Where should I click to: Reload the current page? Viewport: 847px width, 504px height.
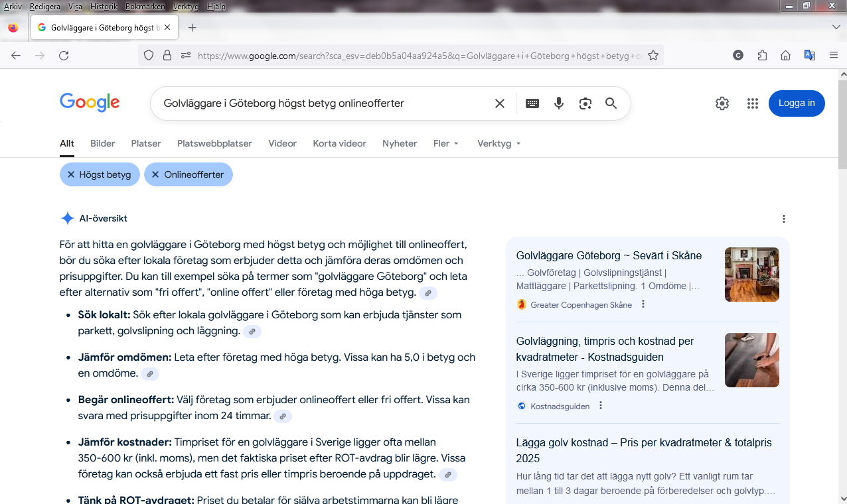click(64, 56)
